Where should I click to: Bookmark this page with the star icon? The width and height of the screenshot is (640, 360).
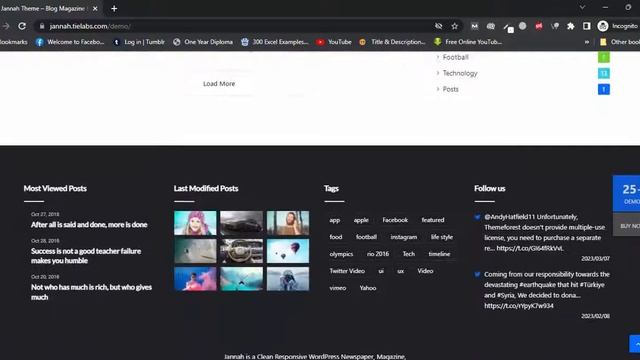coord(454,26)
